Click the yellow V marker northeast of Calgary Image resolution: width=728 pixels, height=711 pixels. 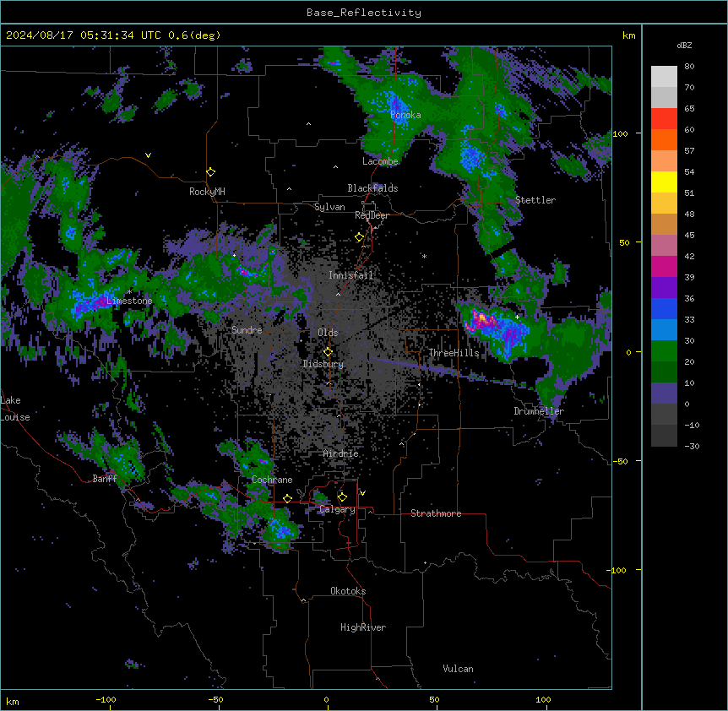[x=362, y=493]
